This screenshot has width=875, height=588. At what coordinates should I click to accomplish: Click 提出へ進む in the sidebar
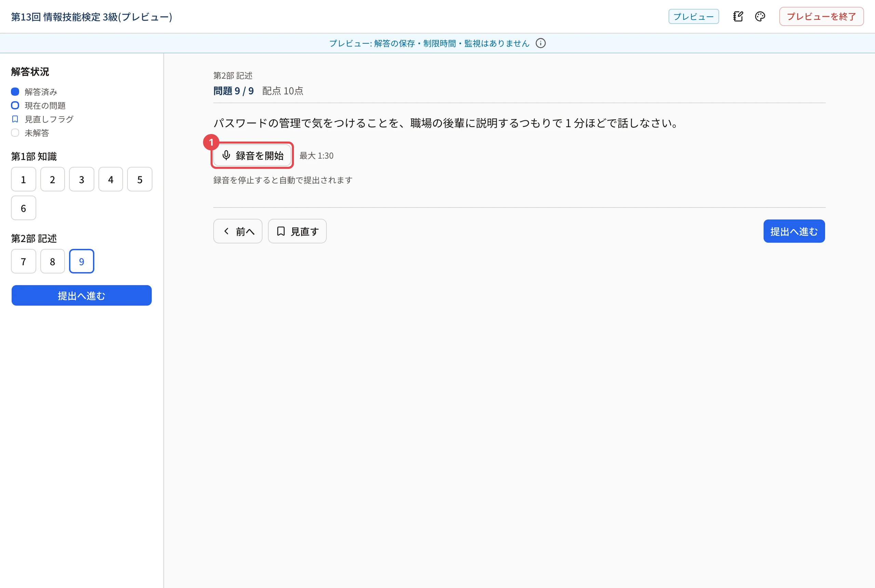[x=81, y=295]
